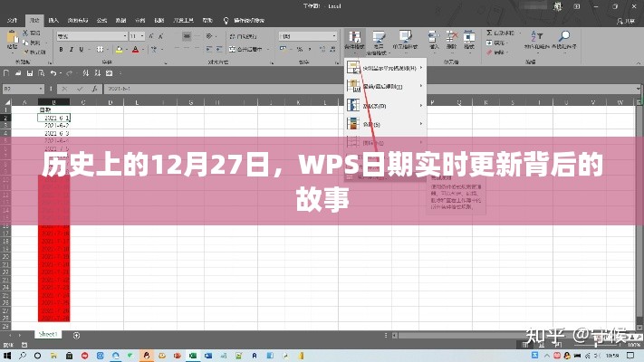Click the Wrap Text button
The width and height of the screenshot is (644, 362).
pos(243,36)
